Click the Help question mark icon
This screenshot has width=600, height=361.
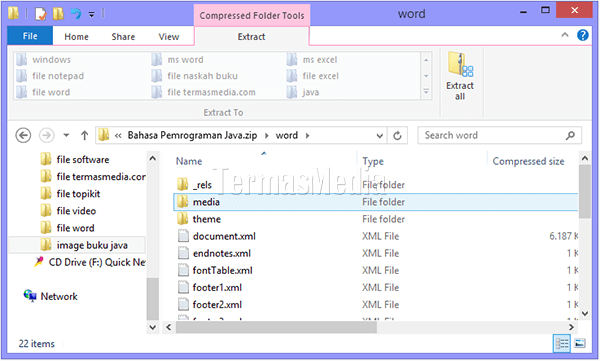click(x=583, y=35)
